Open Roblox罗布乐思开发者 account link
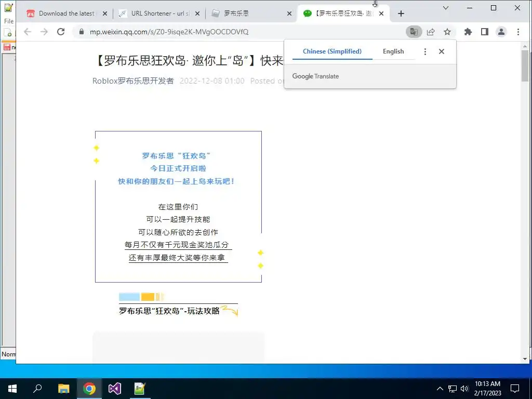This screenshot has height=399, width=532. [133, 81]
